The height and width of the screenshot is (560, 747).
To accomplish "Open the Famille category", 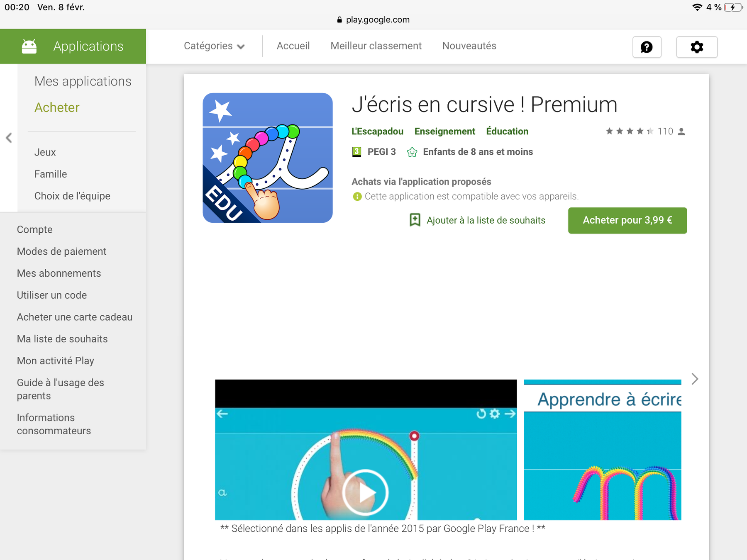I will (x=51, y=174).
